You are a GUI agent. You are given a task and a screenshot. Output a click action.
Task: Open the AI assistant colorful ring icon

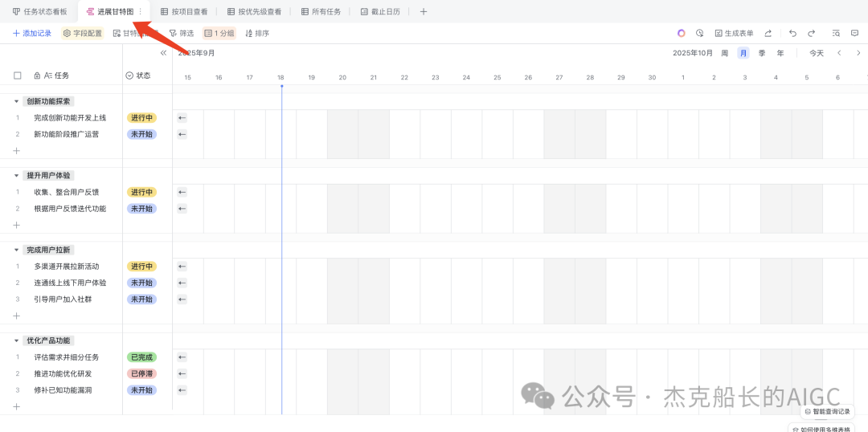[682, 33]
